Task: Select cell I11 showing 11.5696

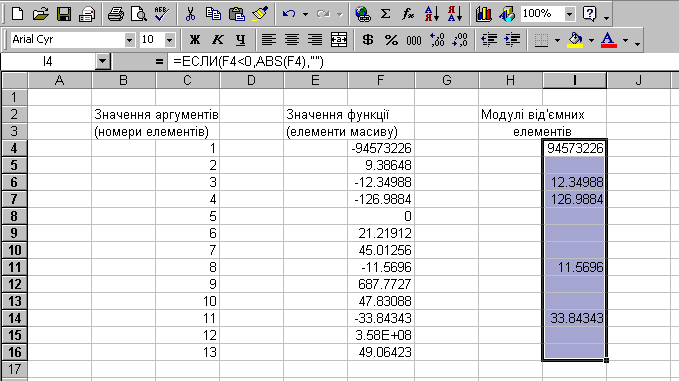Action: pyautogui.click(x=574, y=267)
